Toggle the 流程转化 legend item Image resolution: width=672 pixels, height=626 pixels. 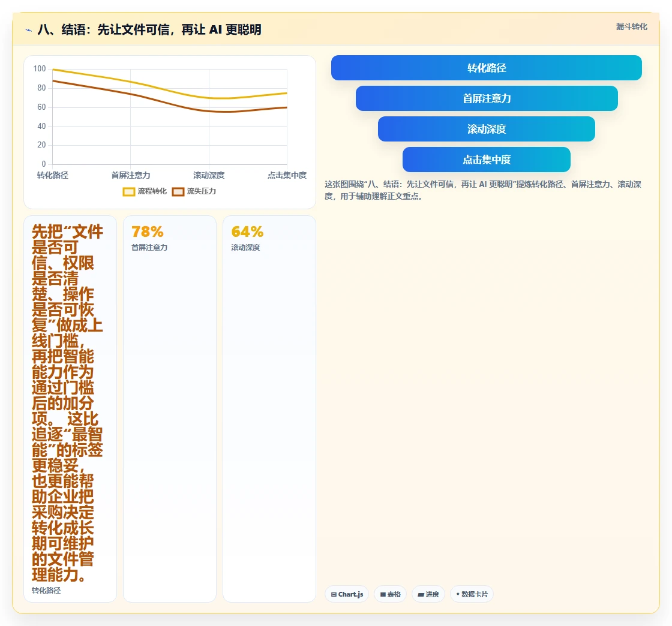(145, 191)
